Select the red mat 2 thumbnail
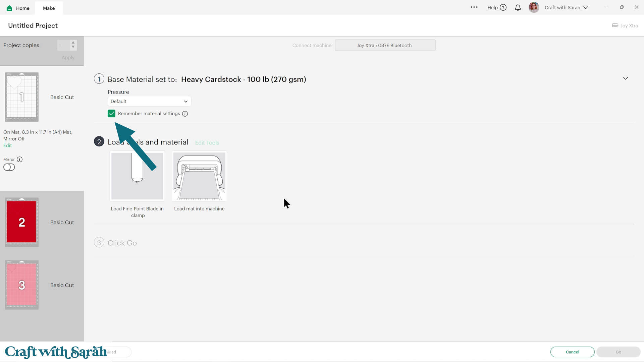This screenshot has width=644, height=362. coord(22,222)
